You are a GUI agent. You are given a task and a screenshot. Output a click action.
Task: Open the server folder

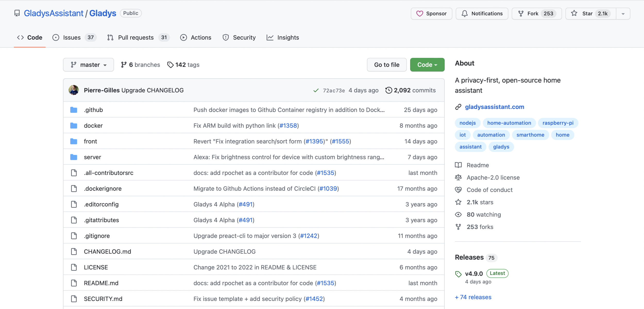(x=92, y=157)
